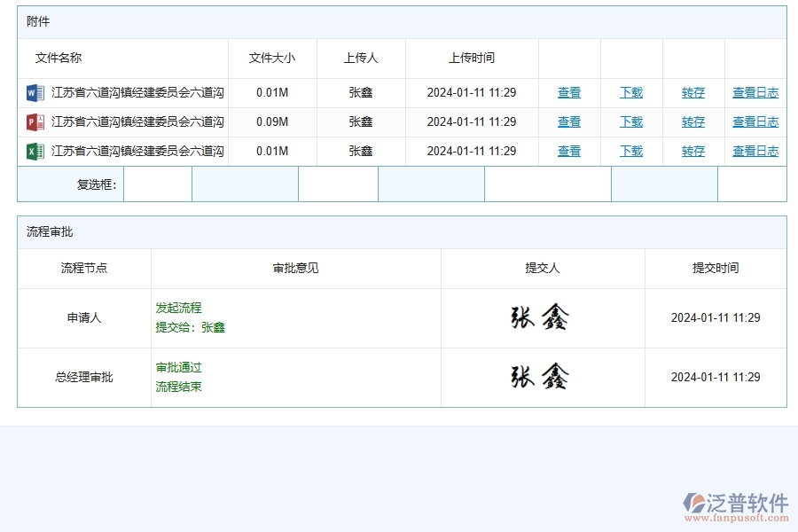
Task: Click the 附件 section header
Action: 39,20
